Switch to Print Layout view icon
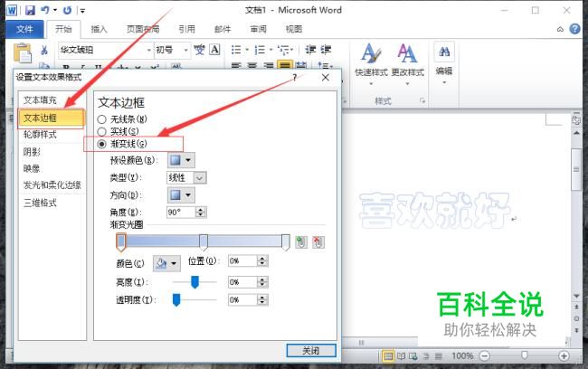Image resolution: width=588 pixels, height=369 pixels. pos(388,355)
